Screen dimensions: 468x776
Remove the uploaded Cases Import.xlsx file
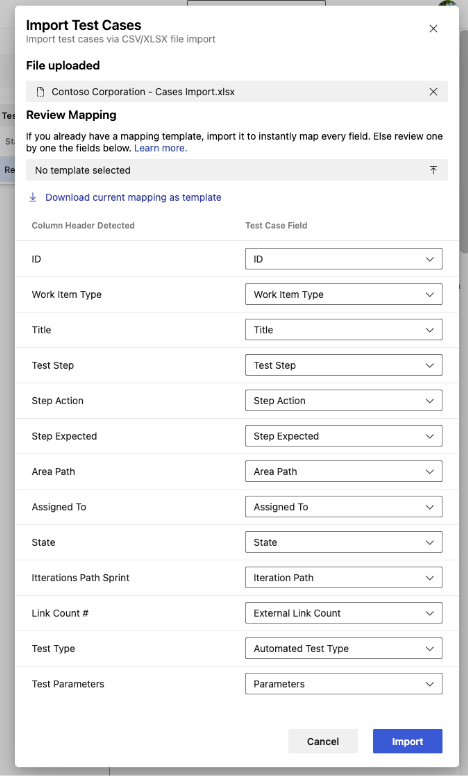tap(433, 92)
